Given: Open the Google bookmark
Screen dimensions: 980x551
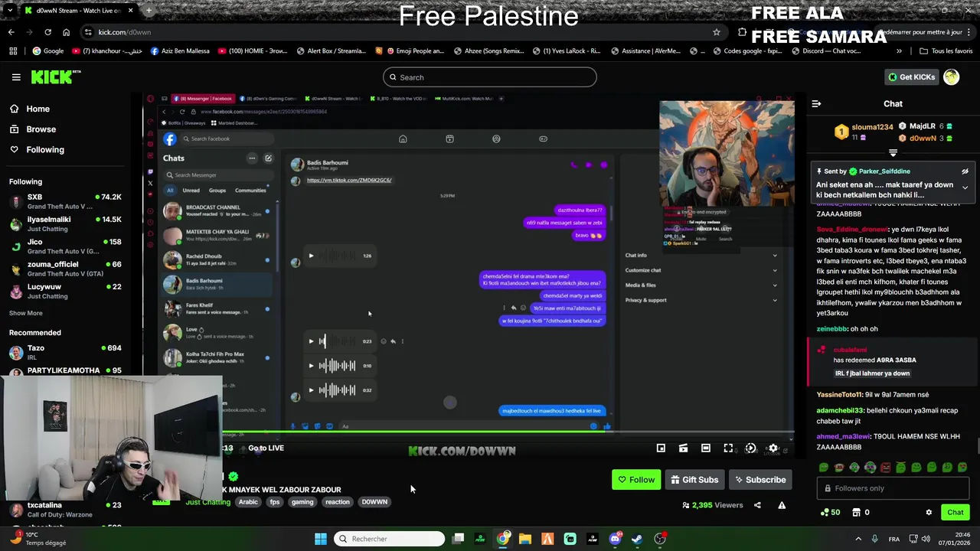Looking at the screenshot, I should (x=47, y=51).
